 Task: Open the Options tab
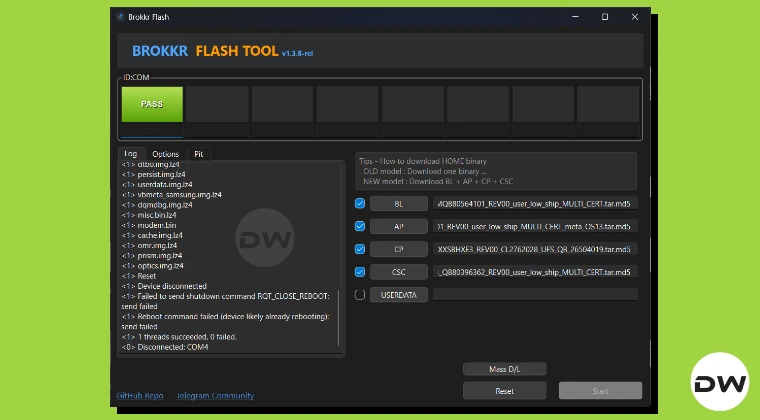(x=165, y=154)
